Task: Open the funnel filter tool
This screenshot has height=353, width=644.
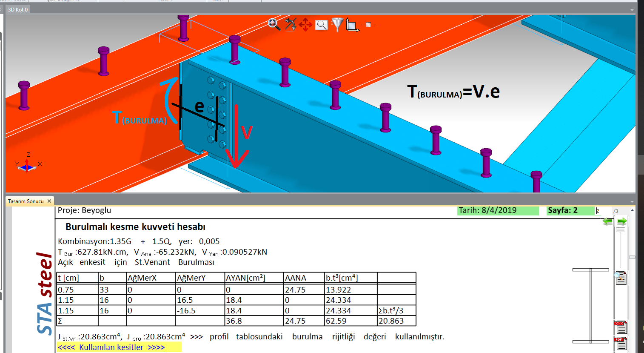Action: 337,24
